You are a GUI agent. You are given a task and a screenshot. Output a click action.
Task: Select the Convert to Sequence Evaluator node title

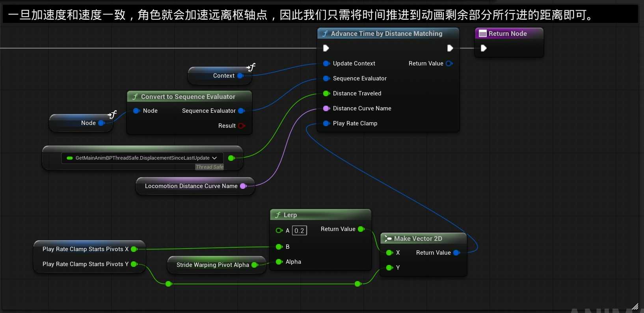(x=188, y=97)
